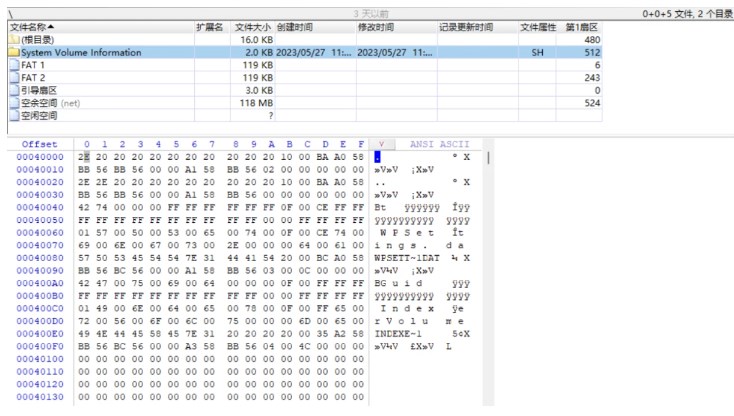Open the dropdown arrow beside ANSI ASCII header
This screenshot has width=734, height=416.
tap(382, 144)
